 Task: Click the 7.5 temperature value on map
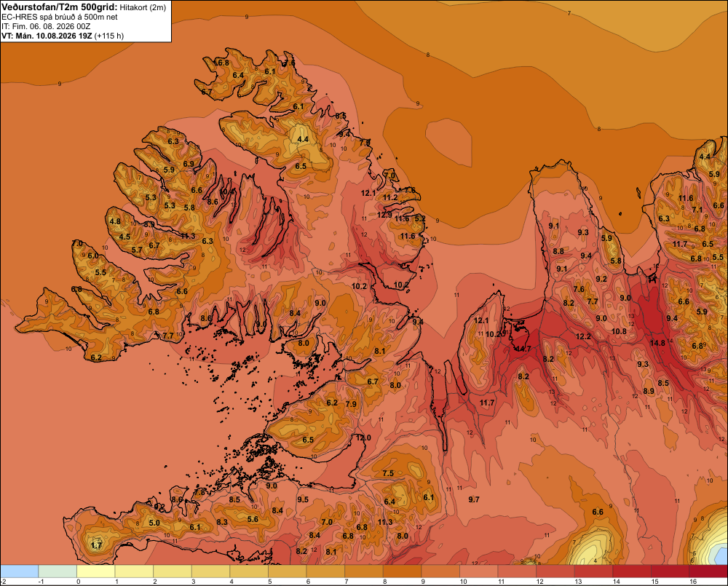click(x=388, y=473)
